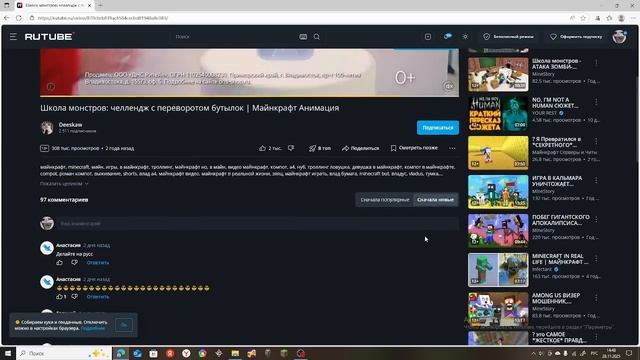Screen dimensions: 640x360
Task: Dislike the video with thumbs down
Action: 291,148
